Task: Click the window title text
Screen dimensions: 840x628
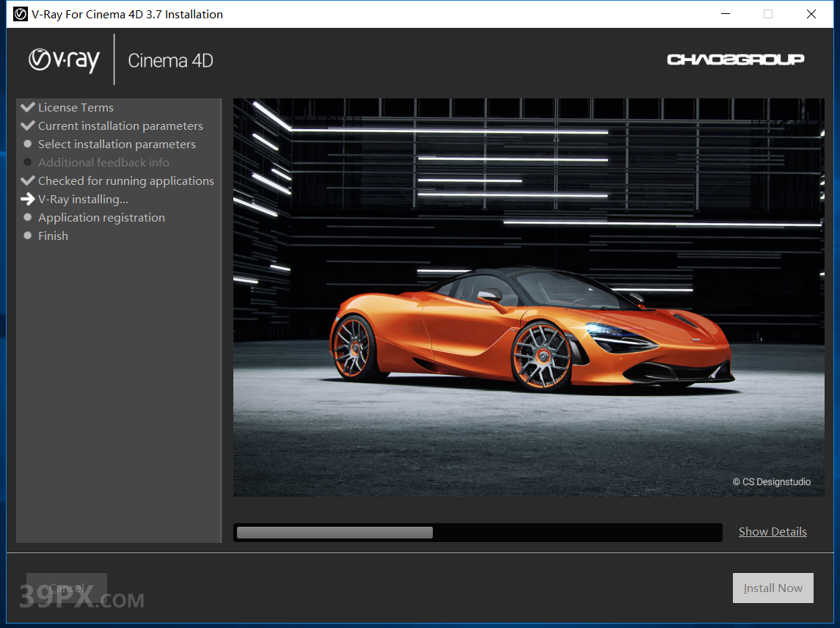Action: coord(127,15)
